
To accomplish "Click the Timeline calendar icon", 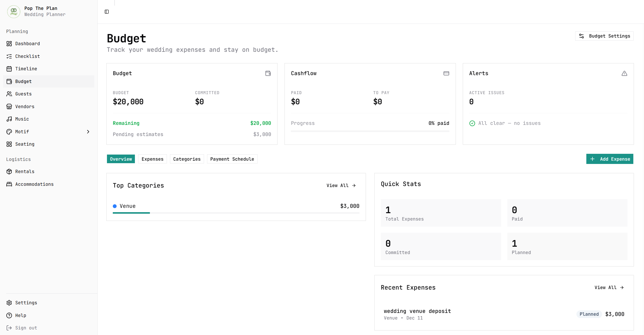I will point(9,69).
